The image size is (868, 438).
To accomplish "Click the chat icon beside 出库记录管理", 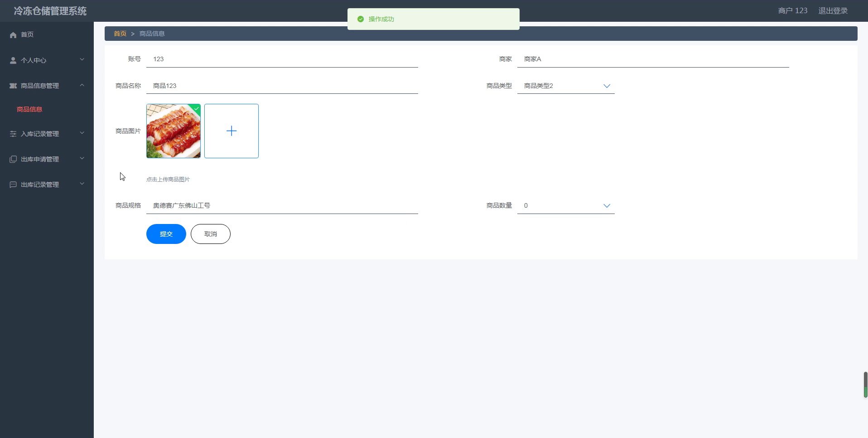I will 13,185.
